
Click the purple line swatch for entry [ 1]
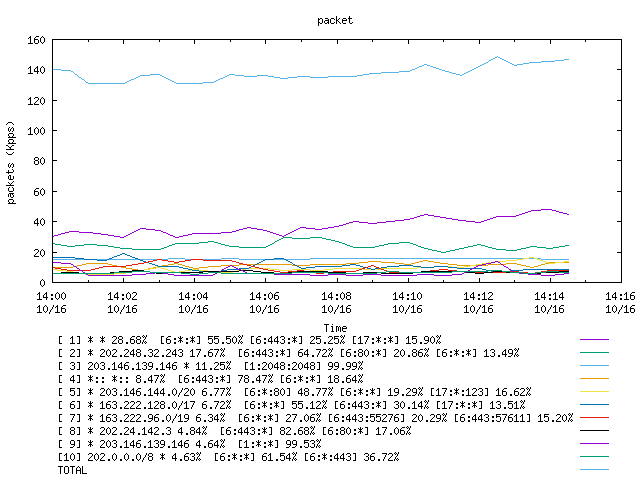[594, 340]
